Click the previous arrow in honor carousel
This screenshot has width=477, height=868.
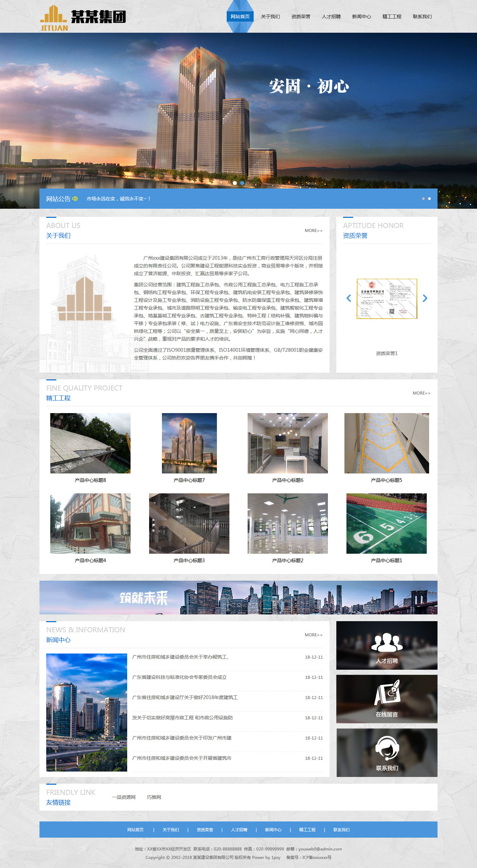pos(349,298)
